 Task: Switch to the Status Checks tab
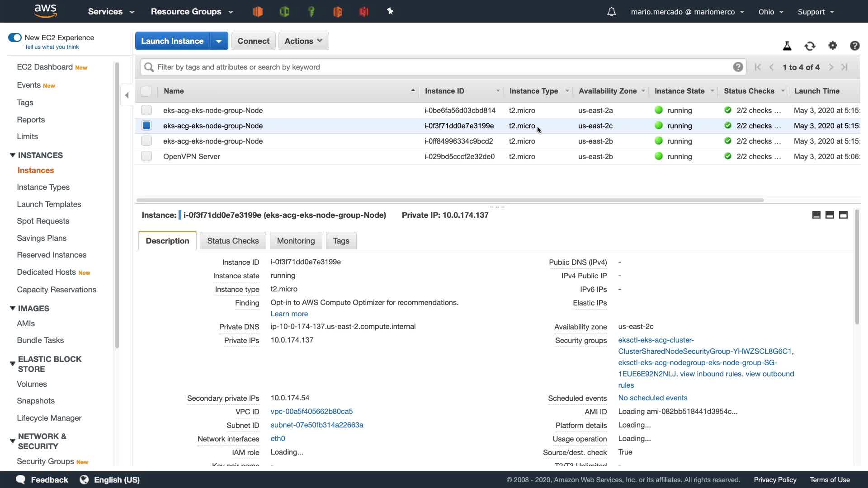[x=233, y=241]
